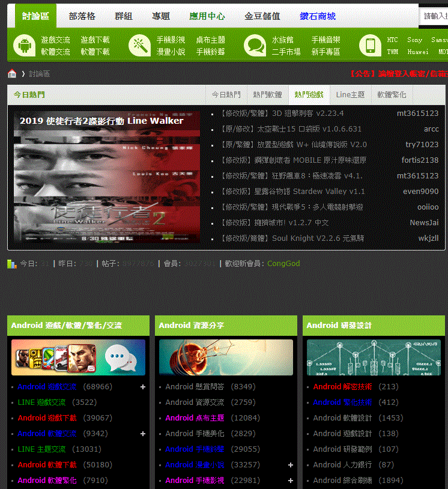Open Android 桌布主題 forum
Screen dimensions: 448x489
[195, 418]
